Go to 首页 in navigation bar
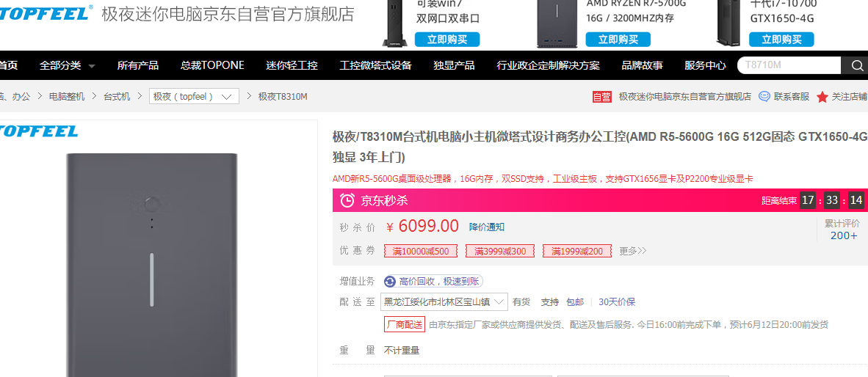The height and width of the screenshot is (377, 868). tap(8, 65)
